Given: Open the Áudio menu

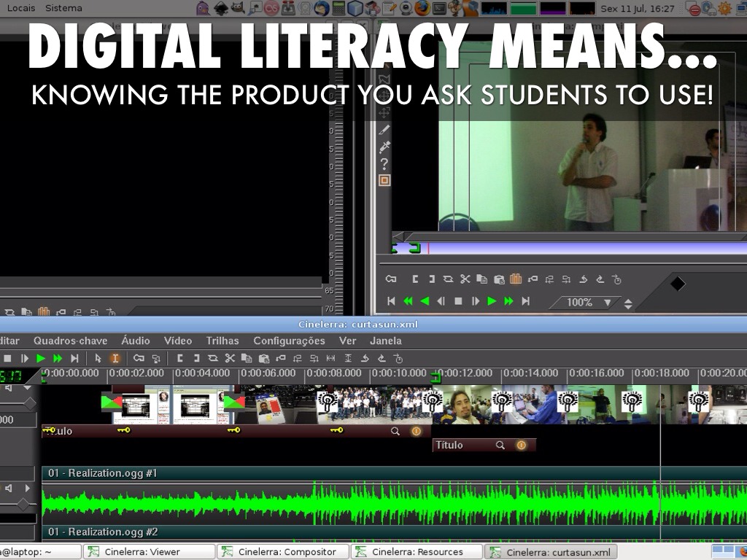Looking at the screenshot, I should click(x=136, y=341).
